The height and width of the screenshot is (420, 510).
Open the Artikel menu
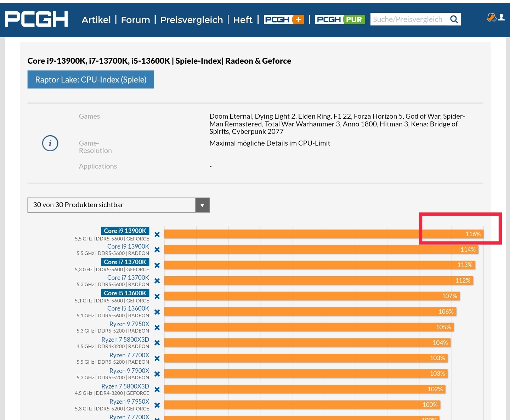tap(96, 20)
